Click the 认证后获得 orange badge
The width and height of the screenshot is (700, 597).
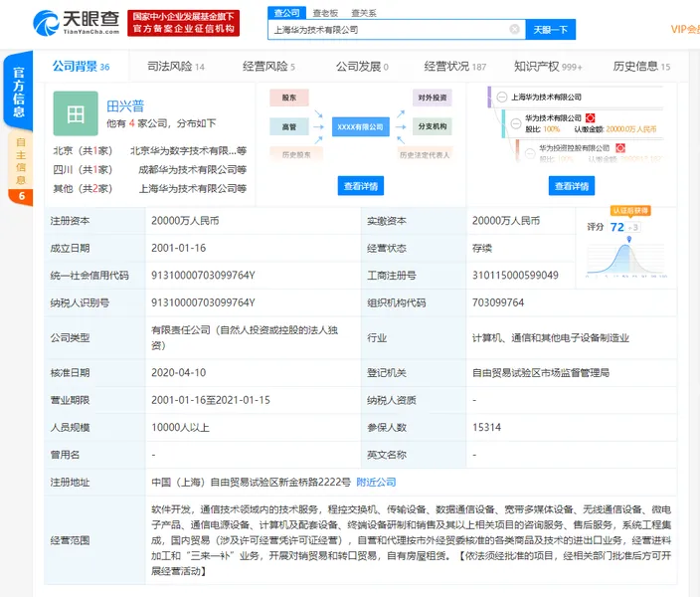pyautogui.click(x=630, y=211)
